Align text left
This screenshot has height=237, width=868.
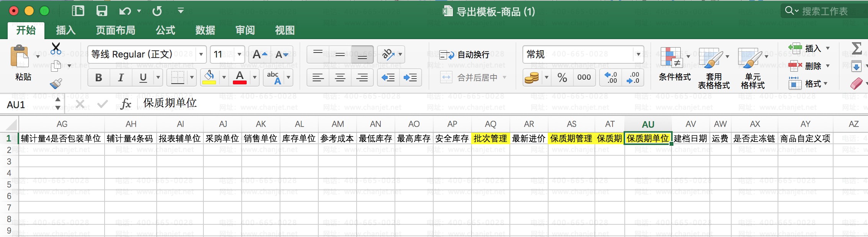[x=318, y=77]
